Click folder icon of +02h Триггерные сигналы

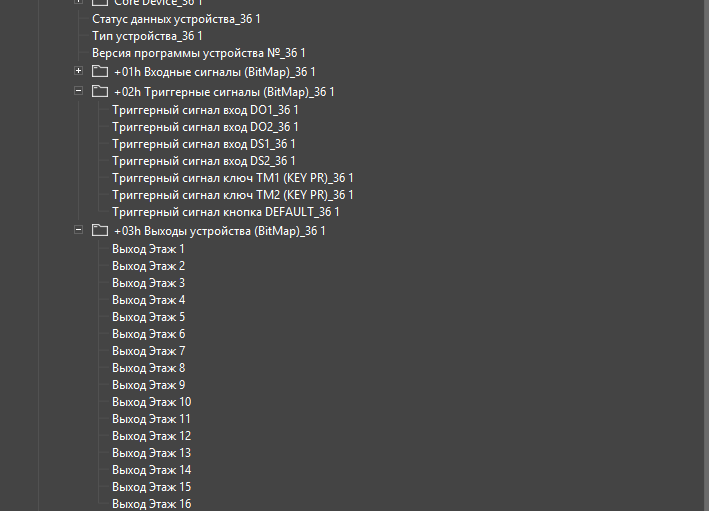(100, 91)
